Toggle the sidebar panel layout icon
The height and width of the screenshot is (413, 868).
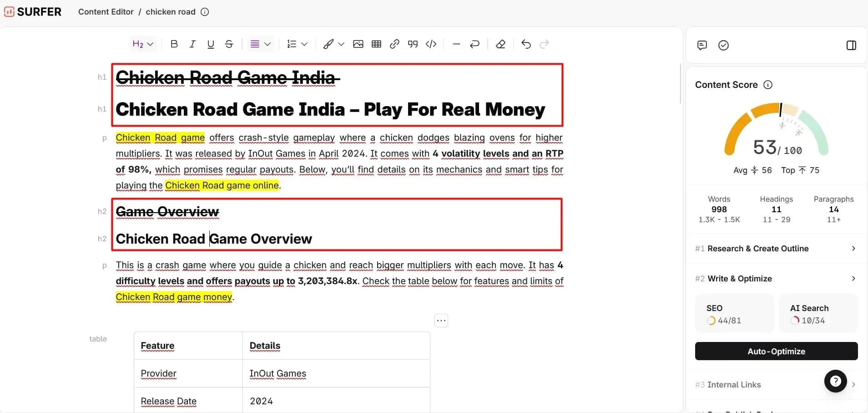pos(851,45)
